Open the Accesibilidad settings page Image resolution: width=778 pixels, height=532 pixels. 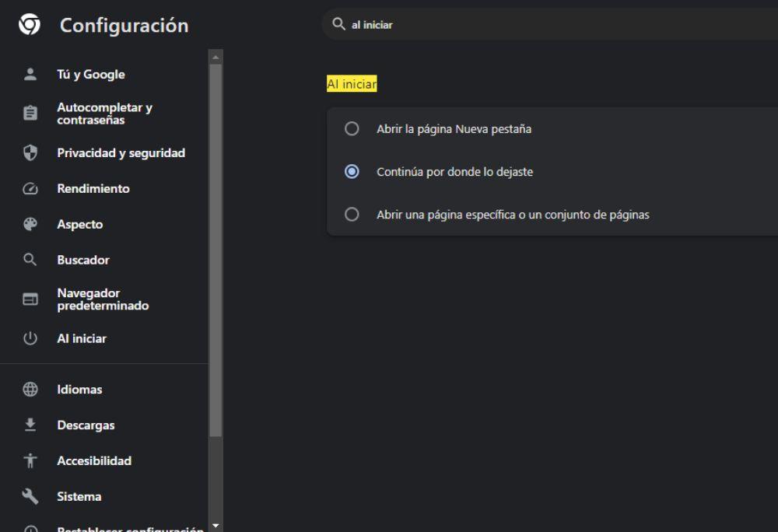(94, 460)
